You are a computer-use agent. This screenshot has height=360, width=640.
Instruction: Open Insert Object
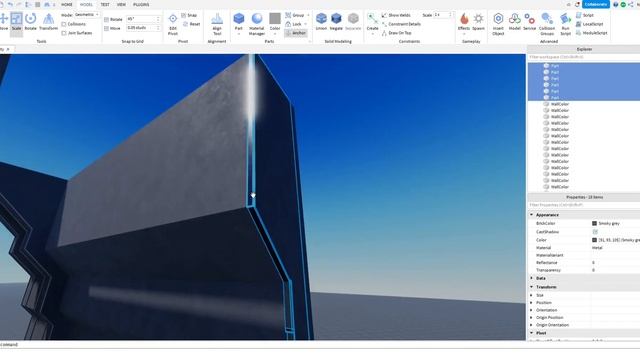tap(498, 24)
